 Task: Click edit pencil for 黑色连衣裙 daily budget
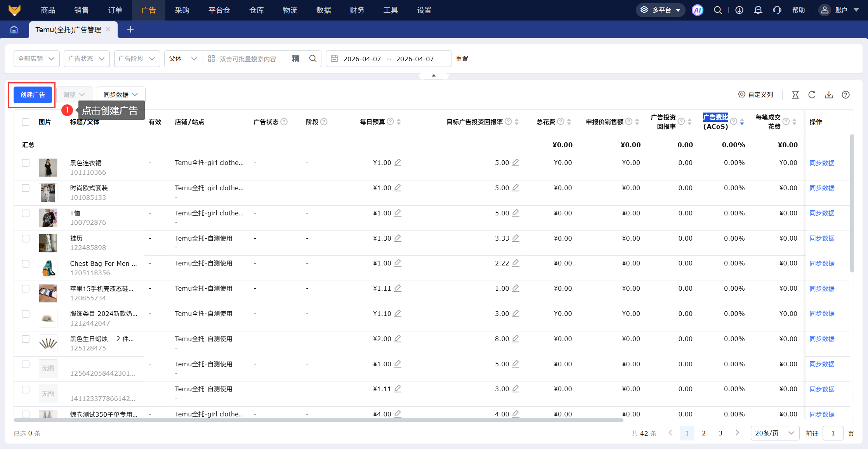[398, 163]
